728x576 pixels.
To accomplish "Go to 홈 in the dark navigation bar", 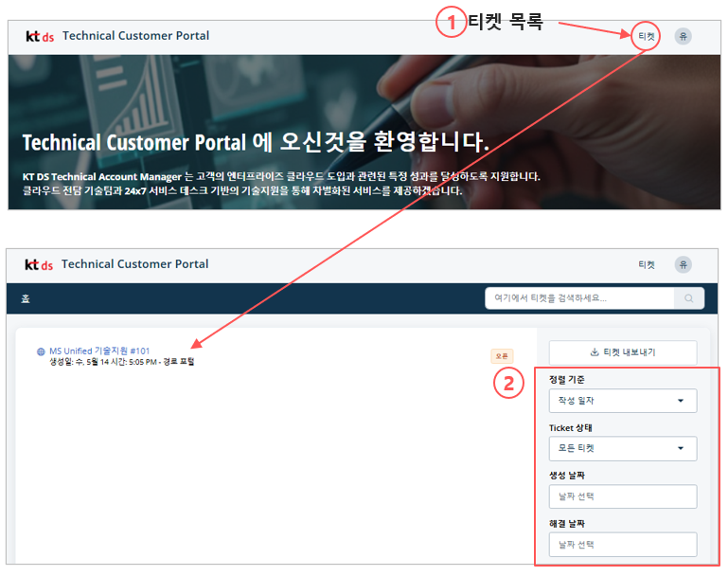I will click(x=26, y=298).
